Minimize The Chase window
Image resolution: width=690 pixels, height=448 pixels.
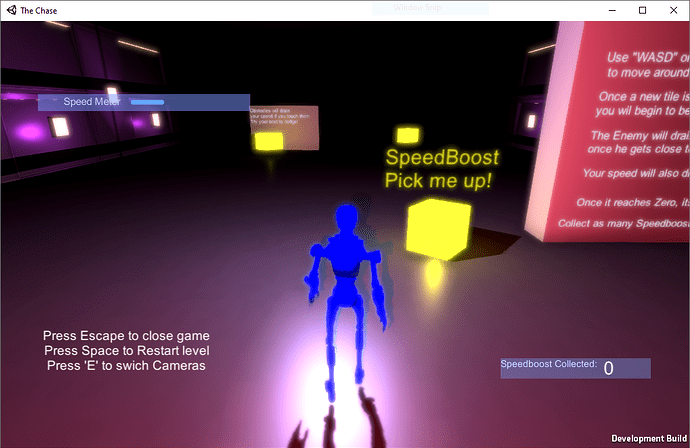tap(612, 10)
